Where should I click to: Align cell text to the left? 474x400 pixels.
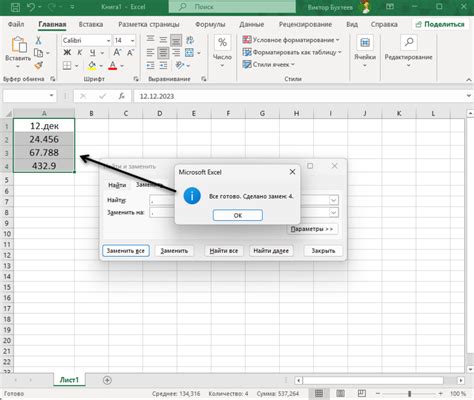[150, 53]
